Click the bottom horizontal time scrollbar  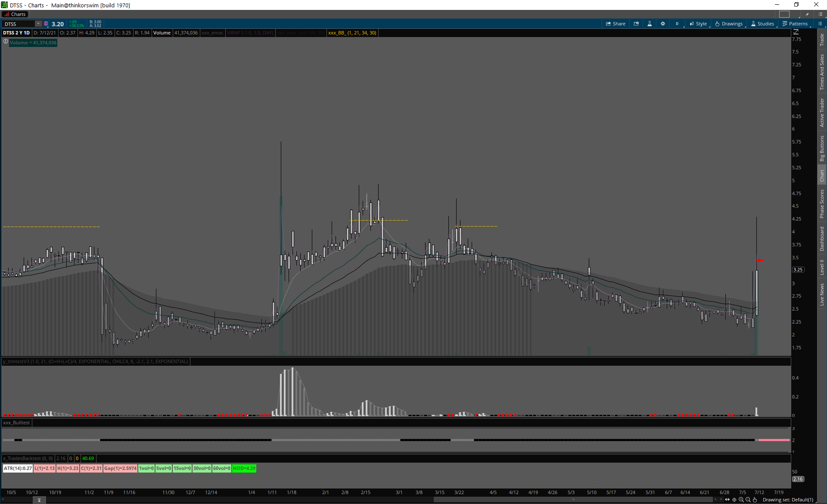[x=573, y=500]
